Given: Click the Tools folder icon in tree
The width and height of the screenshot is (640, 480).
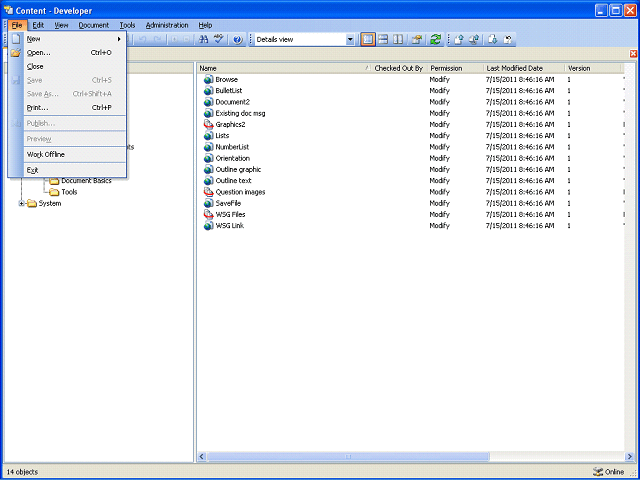Looking at the screenshot, I should (54, 192).
